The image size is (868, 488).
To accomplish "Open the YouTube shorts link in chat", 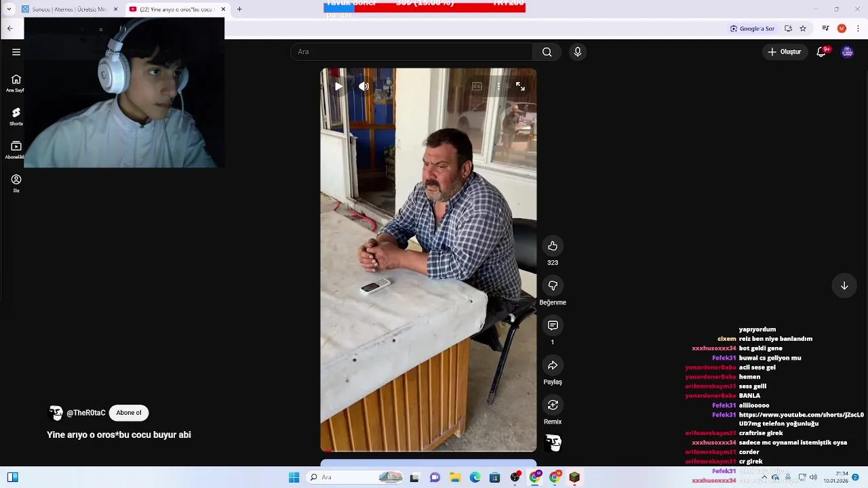I will pyautogui.click(x=801, y=419).
